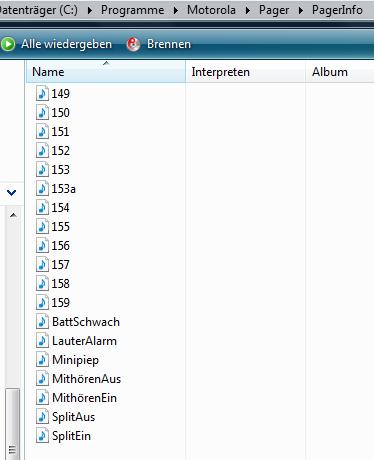Sort by the Name column header

coord(106,72)
